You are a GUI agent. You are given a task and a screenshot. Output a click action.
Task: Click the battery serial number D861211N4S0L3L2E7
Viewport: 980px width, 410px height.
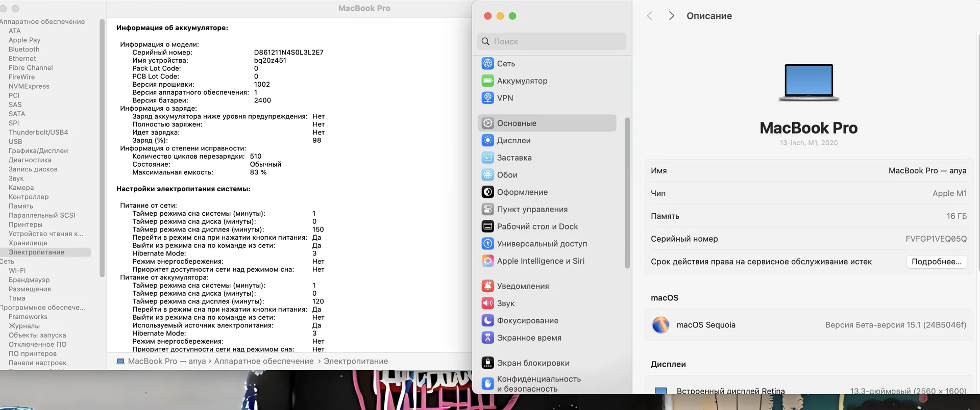pos(289,53)
